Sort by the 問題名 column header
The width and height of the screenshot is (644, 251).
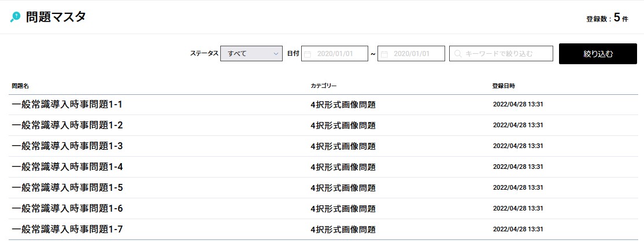(x=20, y=86)
